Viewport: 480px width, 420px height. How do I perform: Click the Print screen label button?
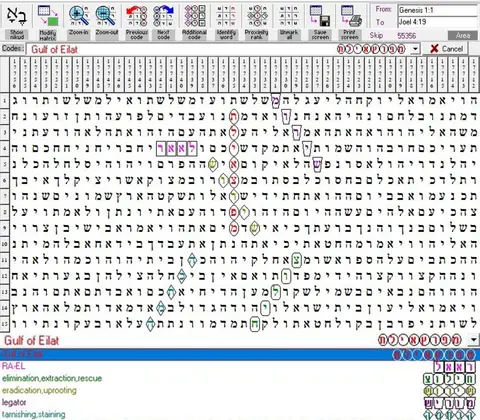coord(350,35)
